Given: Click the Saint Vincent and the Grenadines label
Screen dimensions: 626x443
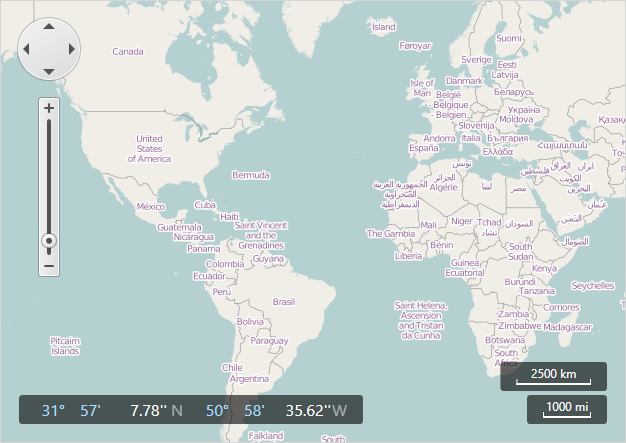Looking at the screenshot, I should (261, 235).
